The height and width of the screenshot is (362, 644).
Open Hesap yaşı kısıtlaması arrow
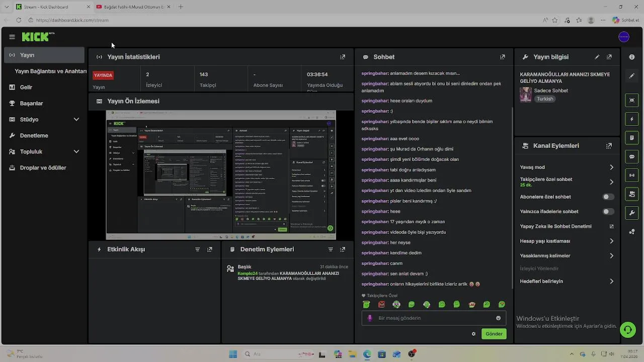[611, 241]
